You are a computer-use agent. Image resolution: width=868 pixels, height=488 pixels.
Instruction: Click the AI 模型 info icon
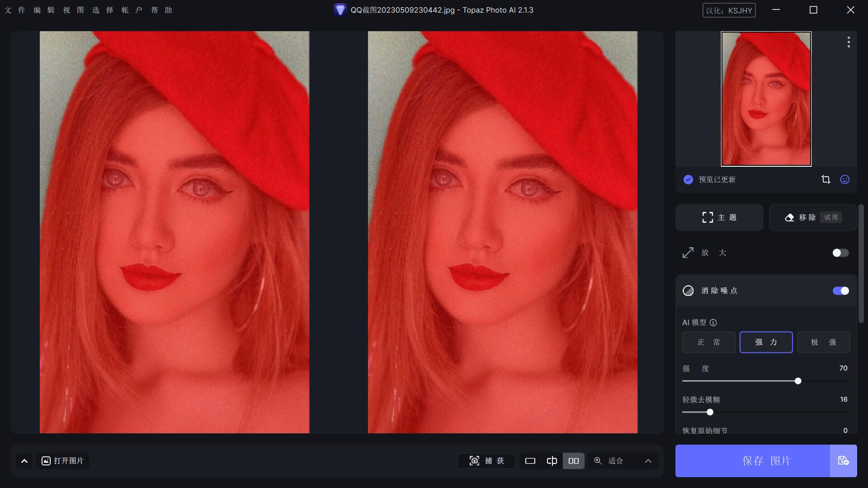pos(713,323)
